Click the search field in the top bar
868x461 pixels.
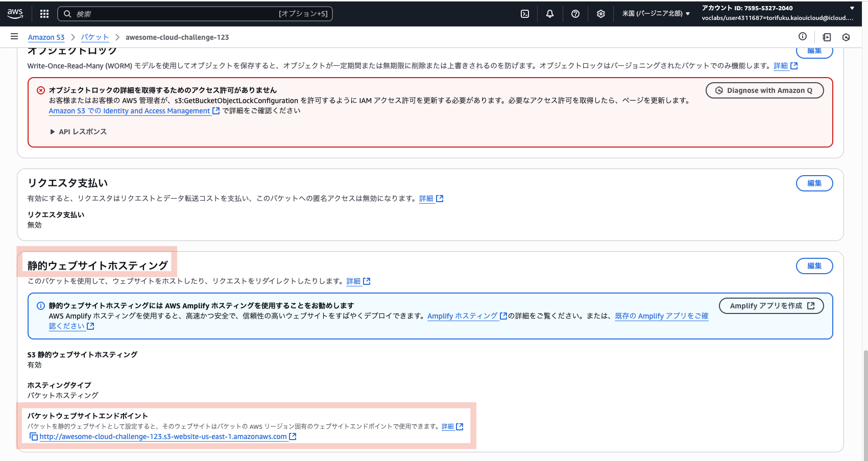195,14
